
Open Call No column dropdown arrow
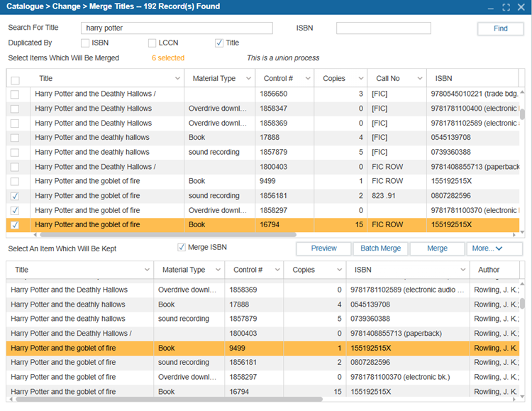coord(419,79)
